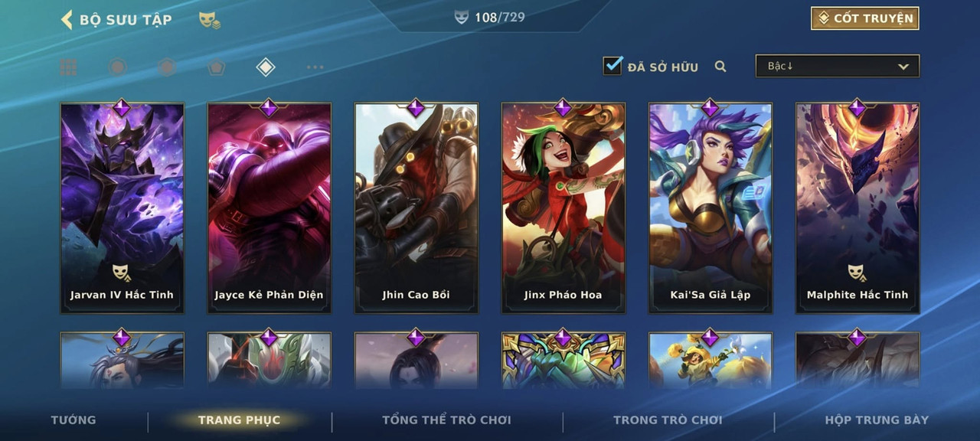The image size is (980, 441).
Task: Select the diamond rarity filter icon
Action: click(265, 67)
